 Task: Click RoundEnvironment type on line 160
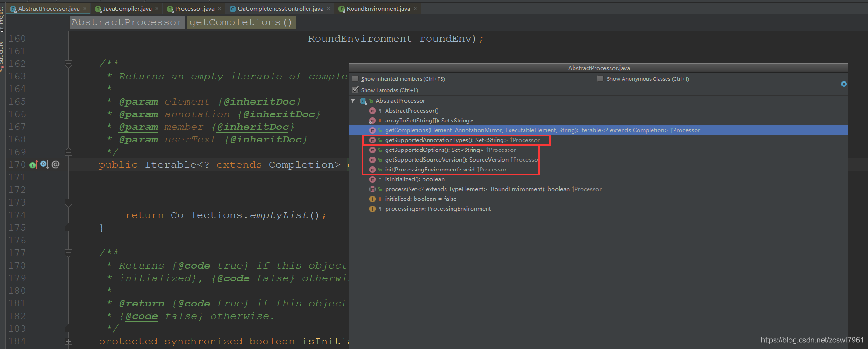coord(360,39)
